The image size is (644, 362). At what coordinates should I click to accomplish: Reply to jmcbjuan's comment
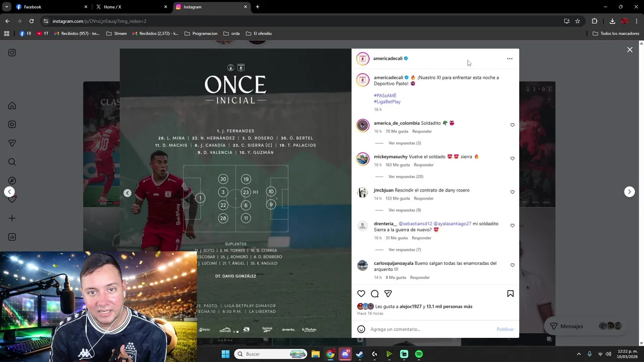point(424,199)
